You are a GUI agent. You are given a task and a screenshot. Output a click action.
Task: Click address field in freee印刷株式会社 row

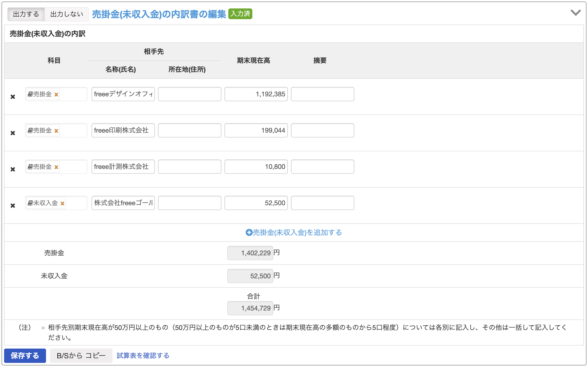(190, 130)
